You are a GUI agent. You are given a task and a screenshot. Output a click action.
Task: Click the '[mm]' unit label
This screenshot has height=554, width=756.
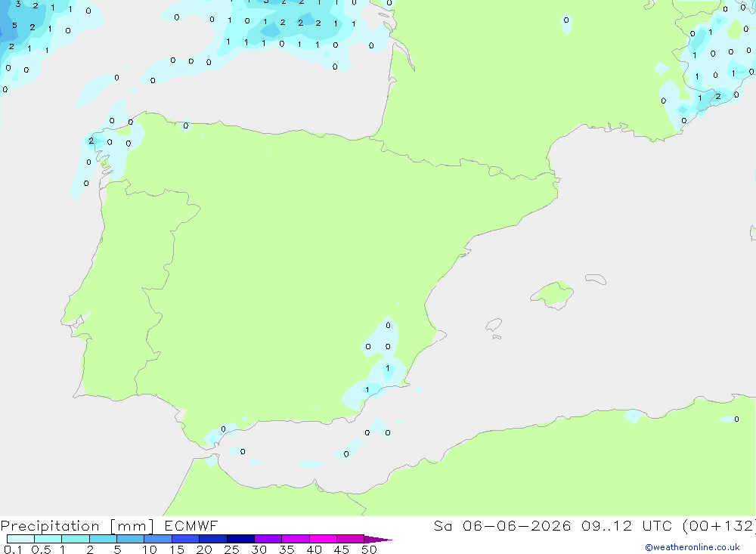(x=132, y=526)
